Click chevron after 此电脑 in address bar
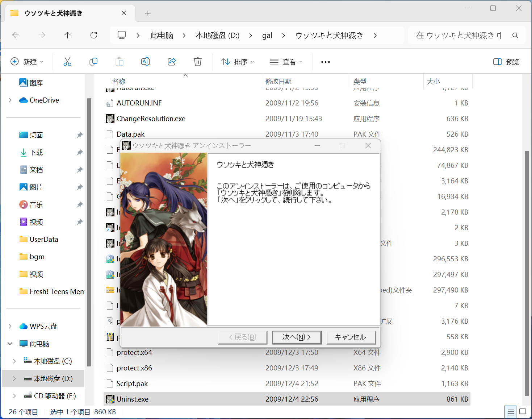This screenshot has height=419, width=532. point(184,36)
